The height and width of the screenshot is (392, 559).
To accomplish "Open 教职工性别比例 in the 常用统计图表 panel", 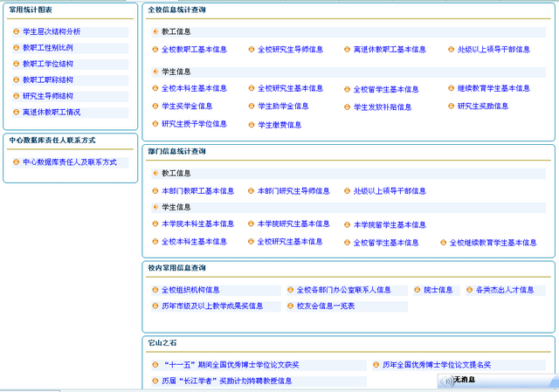I will click(48, 48).
